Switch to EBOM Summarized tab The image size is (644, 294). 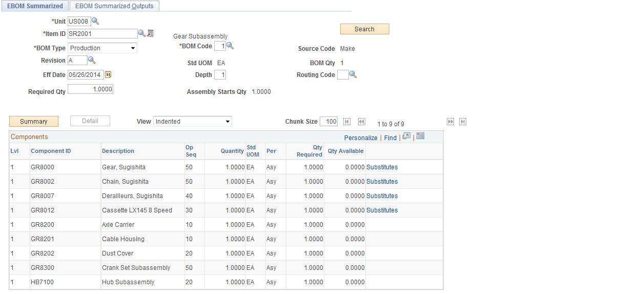tap(35, 6)
